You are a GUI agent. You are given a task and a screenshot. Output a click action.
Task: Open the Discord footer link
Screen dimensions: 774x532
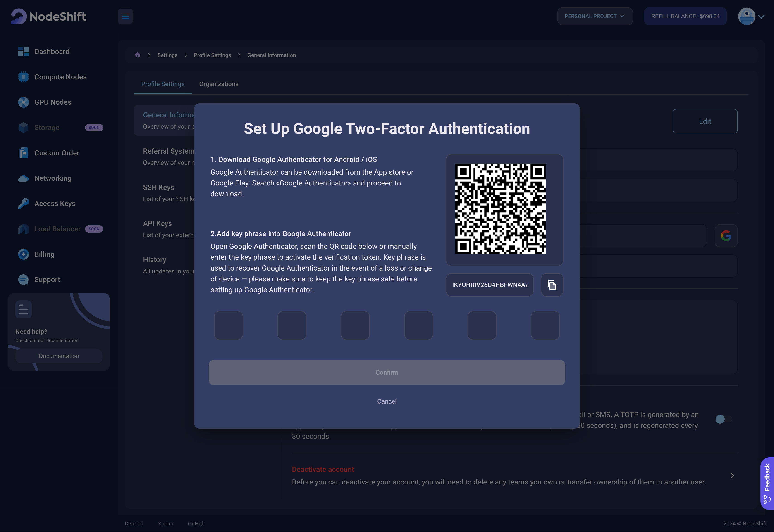coord(134,524)
